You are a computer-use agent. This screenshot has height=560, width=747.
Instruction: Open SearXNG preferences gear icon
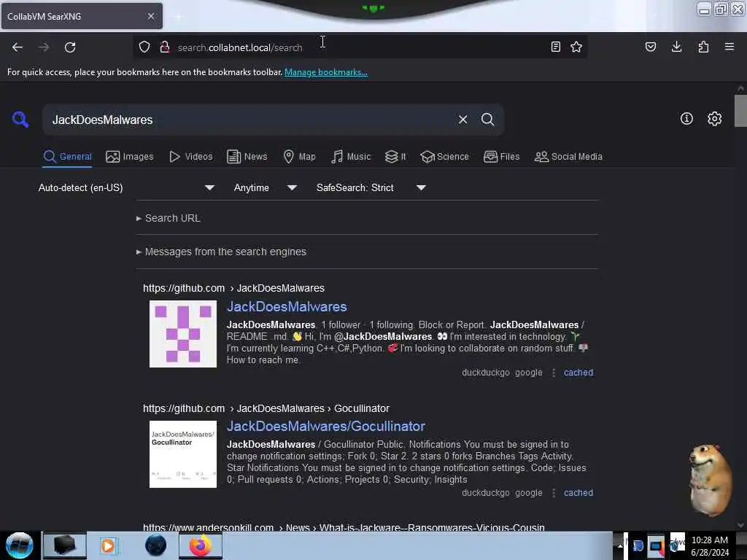click(714, 119)
